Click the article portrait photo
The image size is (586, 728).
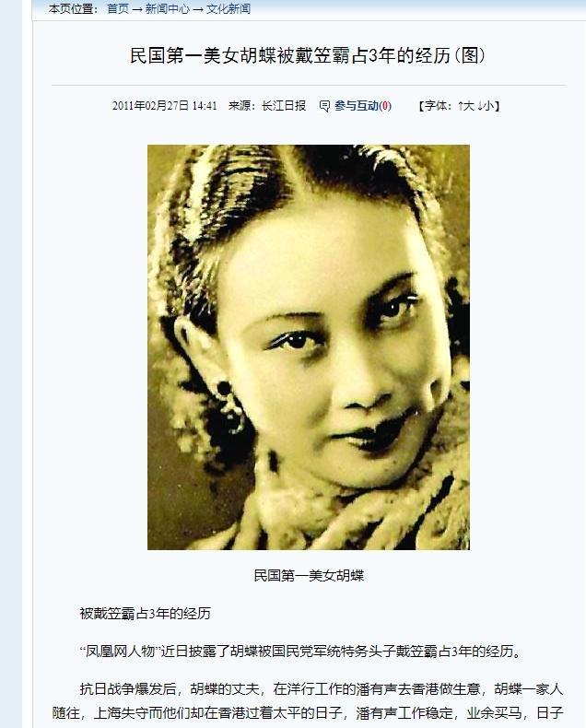(x=309, y=347)
